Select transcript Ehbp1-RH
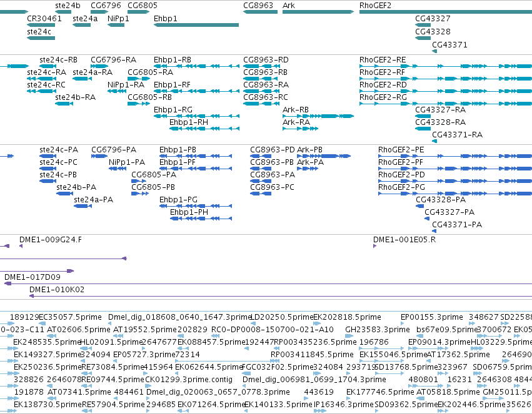532x414 pixels. coord(189,122)
